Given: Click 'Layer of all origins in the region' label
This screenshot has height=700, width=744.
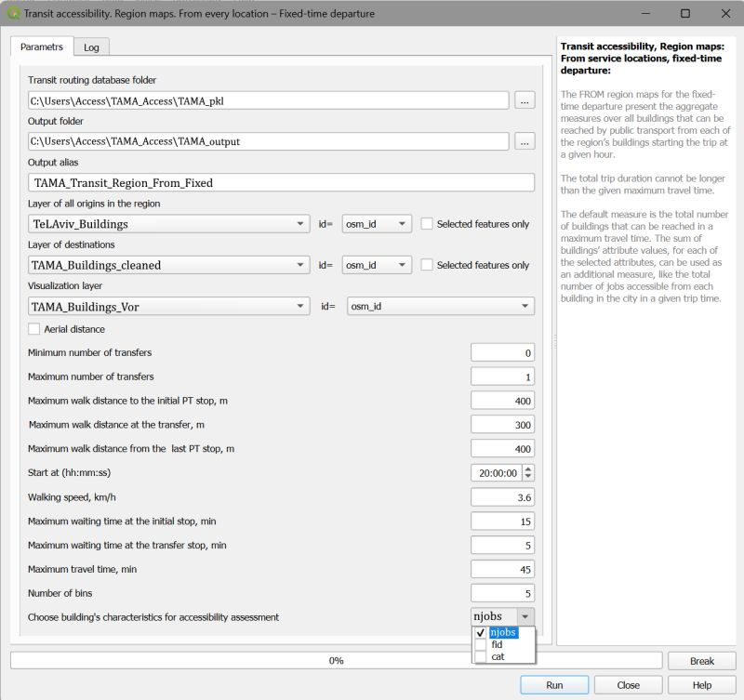Looking at the screenshot, I should (94, 204).
